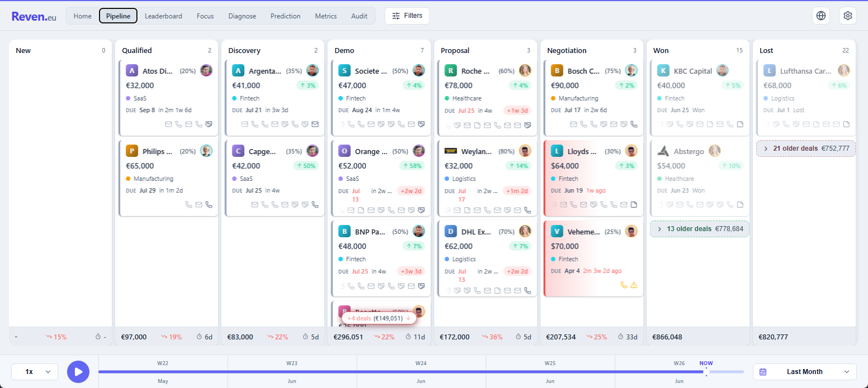Viewport: 868px width, 388px height.
Task: Select the Pipeline tab
Action: pos(118,16)
